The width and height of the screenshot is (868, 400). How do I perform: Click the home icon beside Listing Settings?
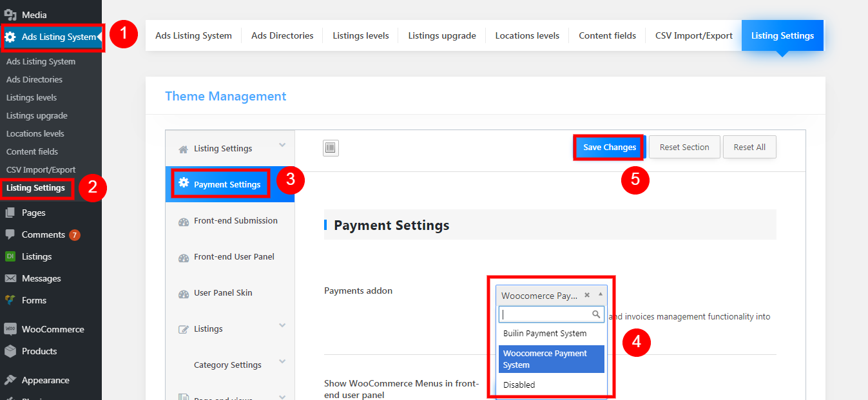[183, 149]
